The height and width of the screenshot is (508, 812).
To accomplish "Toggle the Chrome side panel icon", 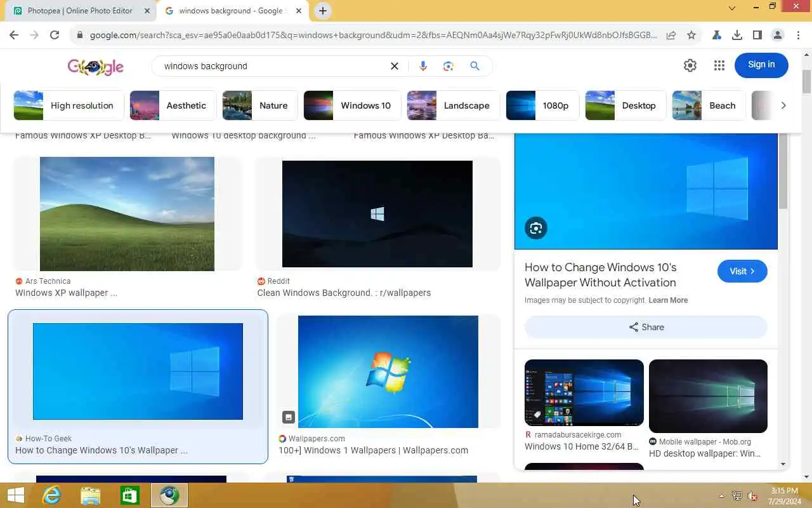I will coord(757,36).
